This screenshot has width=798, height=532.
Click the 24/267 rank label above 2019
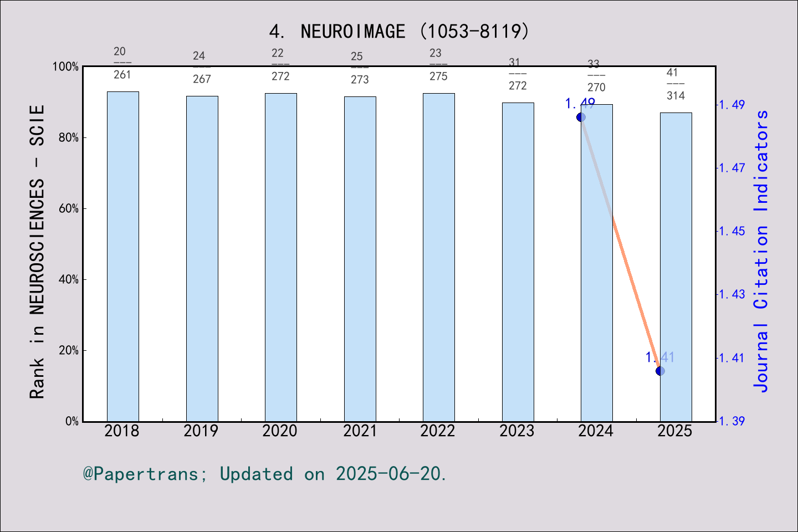point(202,67)
